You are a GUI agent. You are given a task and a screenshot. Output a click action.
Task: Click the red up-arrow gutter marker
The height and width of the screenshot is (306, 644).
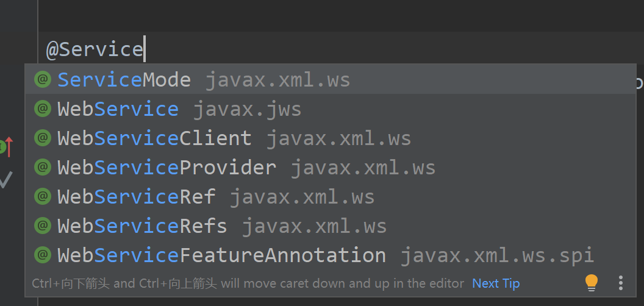point(9,147)
